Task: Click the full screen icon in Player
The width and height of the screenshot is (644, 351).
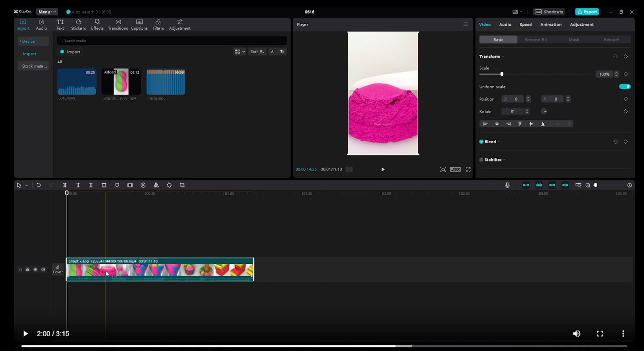Action: 468,169
